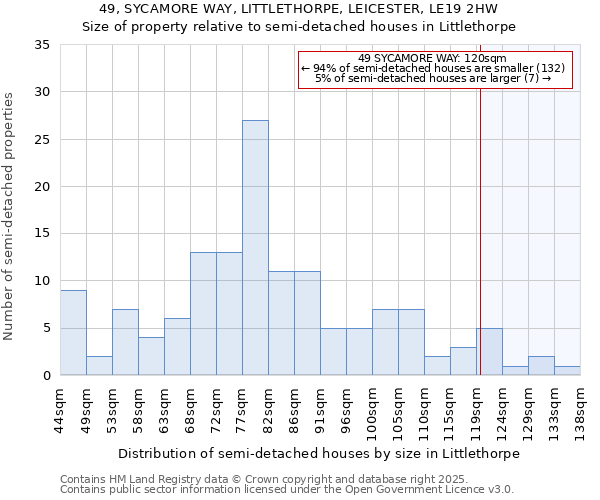Click the histogram bar between 53sqm and 58sqm

click(126, 342)
